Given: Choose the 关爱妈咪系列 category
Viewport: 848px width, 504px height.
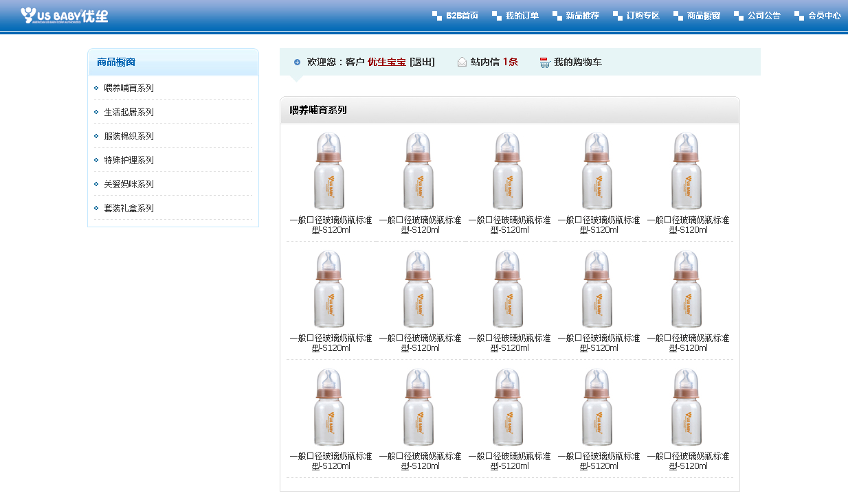Looking at the screenshot, I should point(129,184).
